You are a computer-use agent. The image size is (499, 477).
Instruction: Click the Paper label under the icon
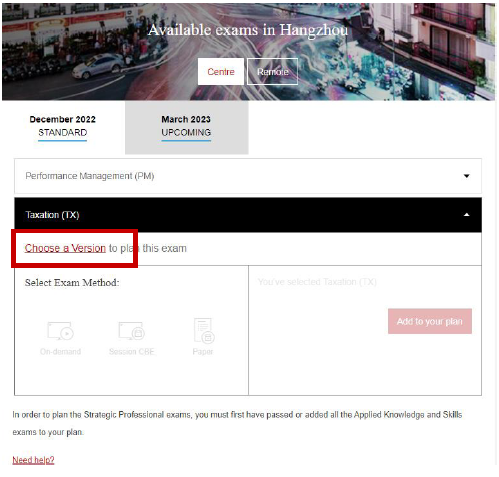(x=203, y=352)
